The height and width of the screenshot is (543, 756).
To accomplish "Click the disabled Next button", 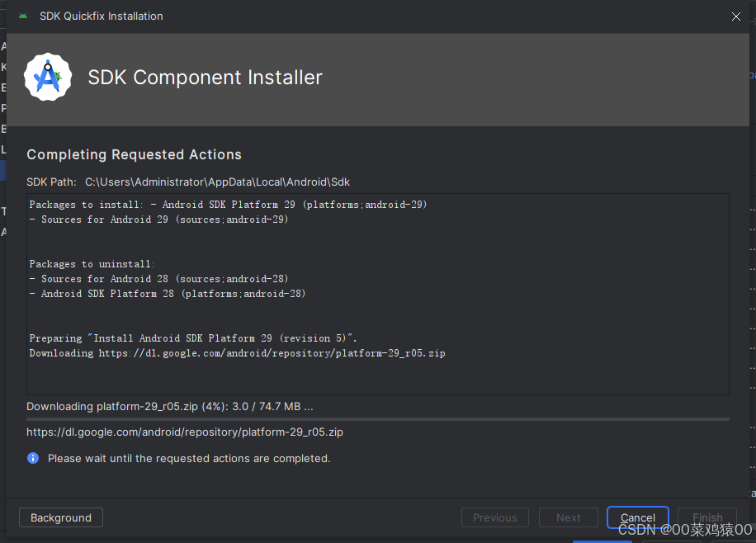I will tap(568, 517).
